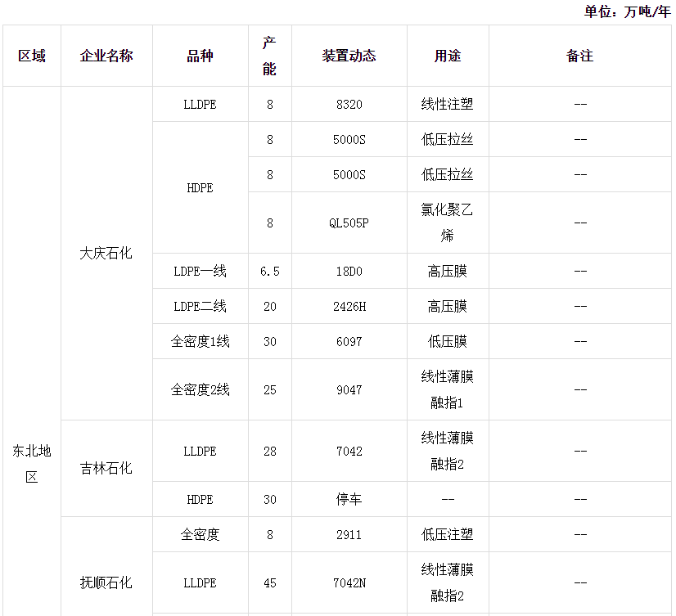The width and height of the screenshot is (676, 616).
Task: Click the 全密度 cell under 抚顺石化
Action: pyautogui.click(x=200, y=534)
